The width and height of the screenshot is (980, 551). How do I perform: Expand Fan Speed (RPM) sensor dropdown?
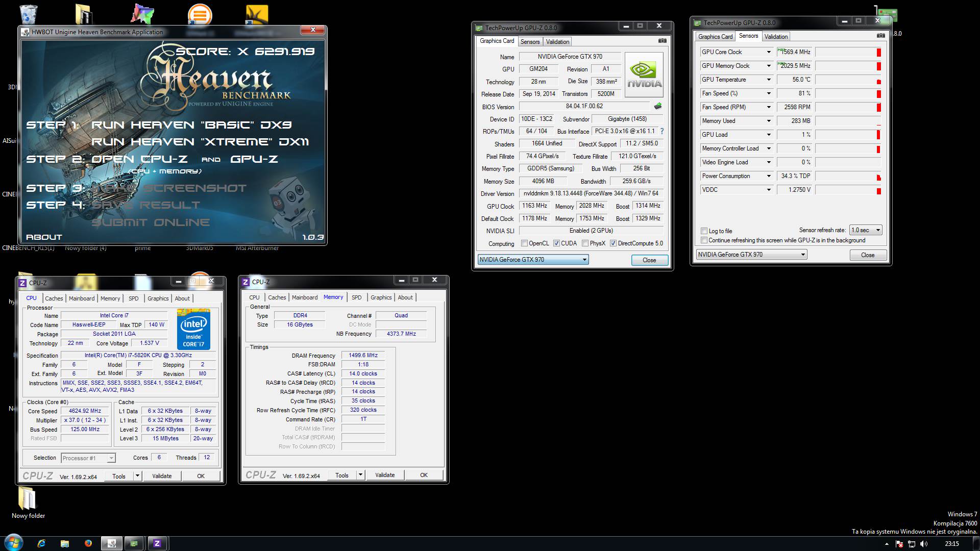[x=769, y=107]
